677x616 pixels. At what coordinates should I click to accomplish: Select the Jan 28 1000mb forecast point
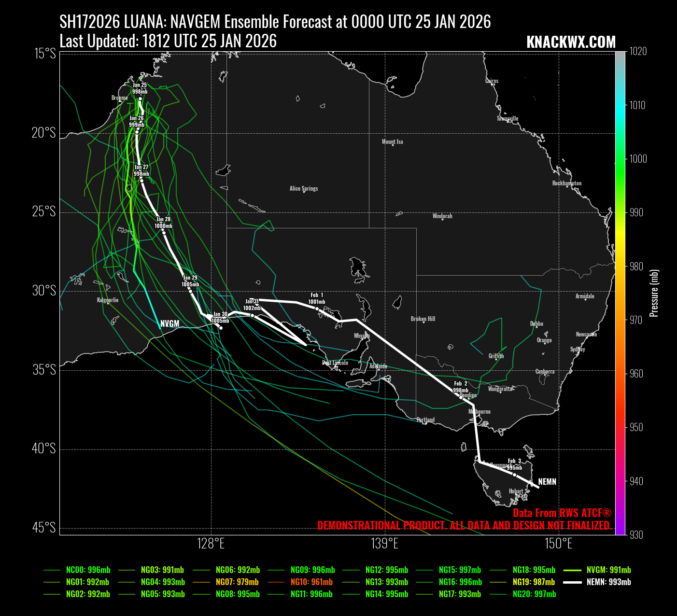164,233
